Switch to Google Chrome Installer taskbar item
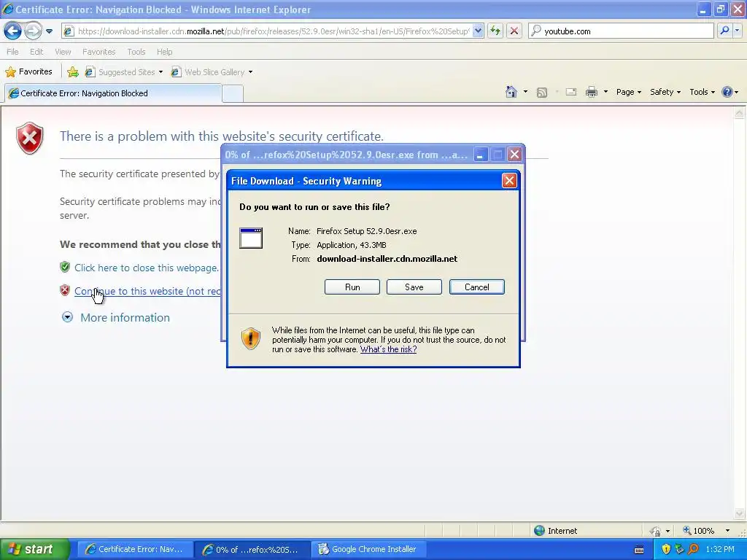The width and height of the screenshot is (747, 560). (368, 549)
